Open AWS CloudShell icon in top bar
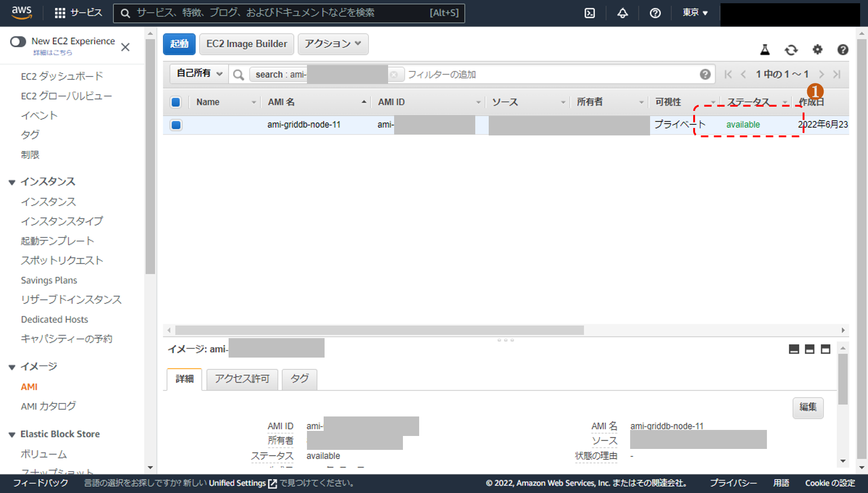 [589, 13]
